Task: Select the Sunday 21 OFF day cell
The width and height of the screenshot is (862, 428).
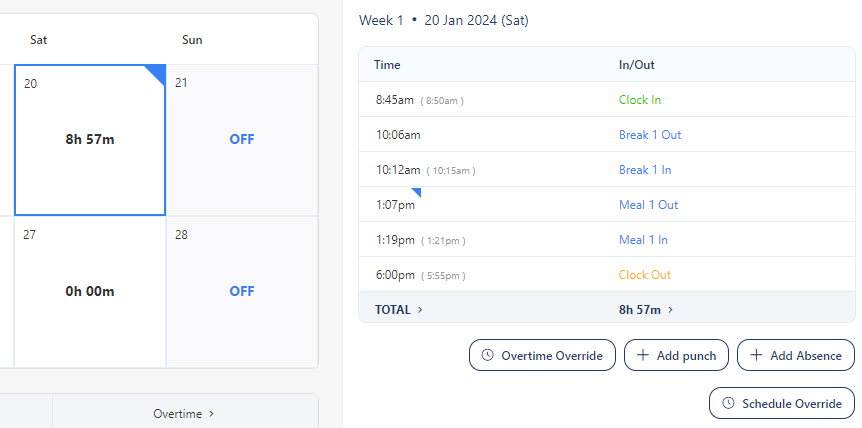Action: click(242, 140)
